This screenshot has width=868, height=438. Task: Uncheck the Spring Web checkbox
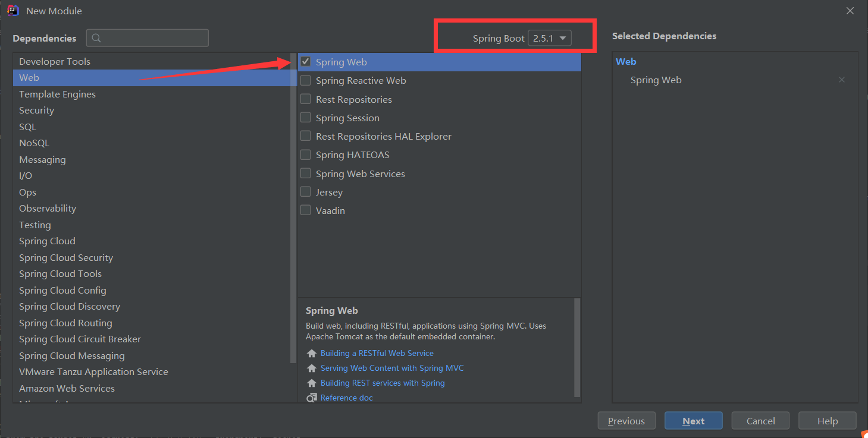point(306,61)
